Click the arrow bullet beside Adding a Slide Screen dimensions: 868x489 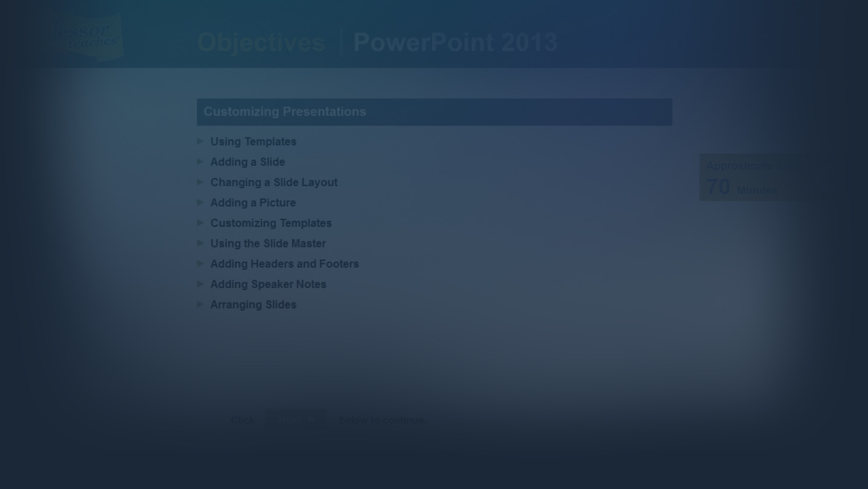200,162
